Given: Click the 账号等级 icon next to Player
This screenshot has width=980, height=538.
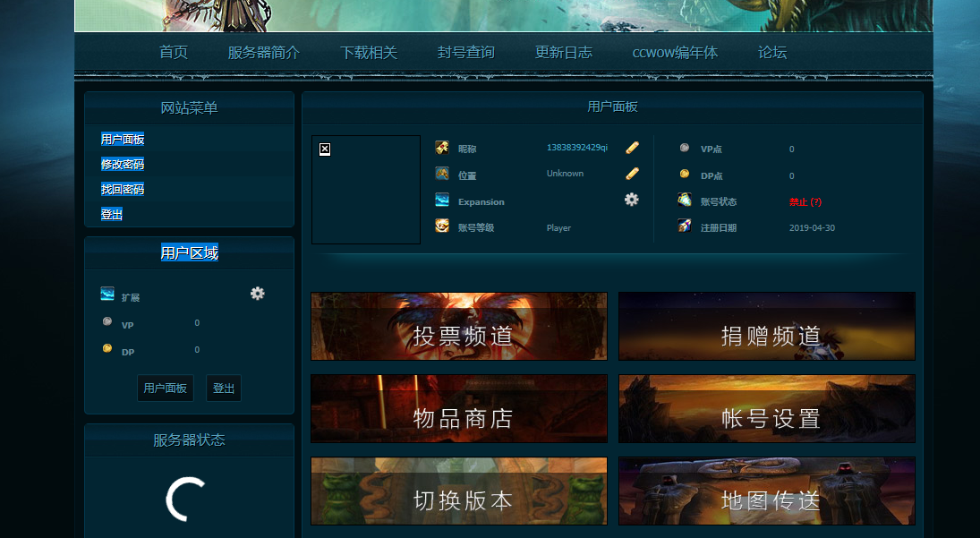Looking at the screenshot, I should (x=441, y=226).
